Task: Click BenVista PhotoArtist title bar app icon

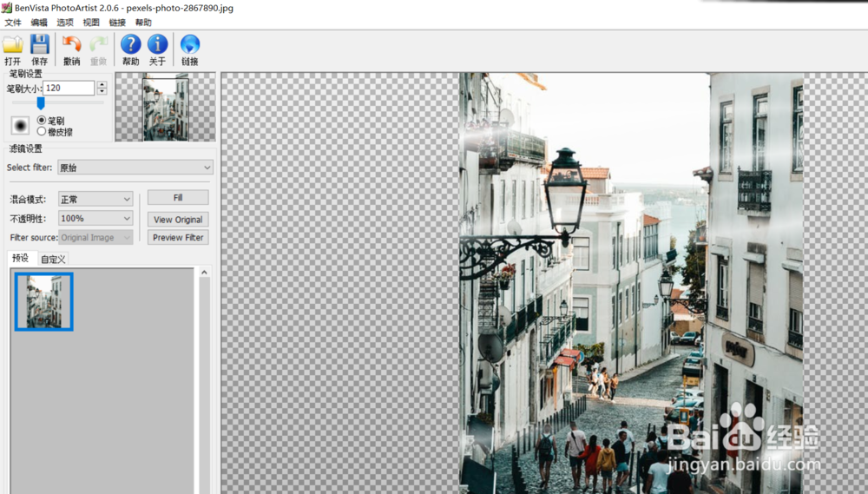Action: [x=6, y=8]
